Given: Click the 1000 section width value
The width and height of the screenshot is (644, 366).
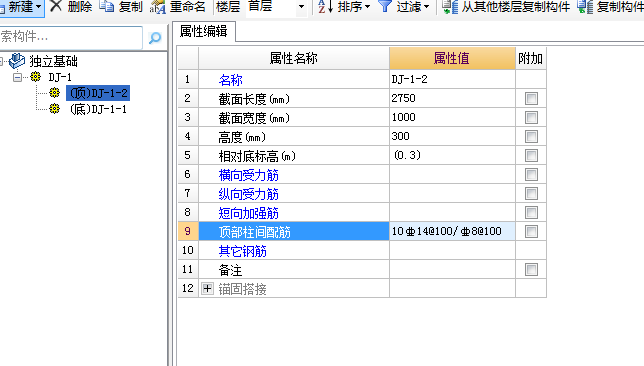Looking at the screenshot, I should click(x=452, y=117).
